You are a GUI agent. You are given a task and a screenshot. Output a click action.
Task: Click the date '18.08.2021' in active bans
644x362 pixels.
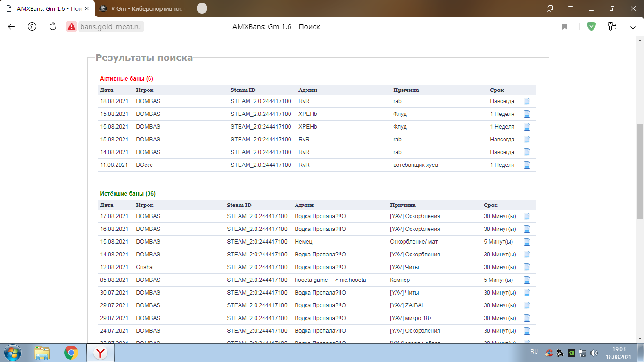tap(114, 101)
